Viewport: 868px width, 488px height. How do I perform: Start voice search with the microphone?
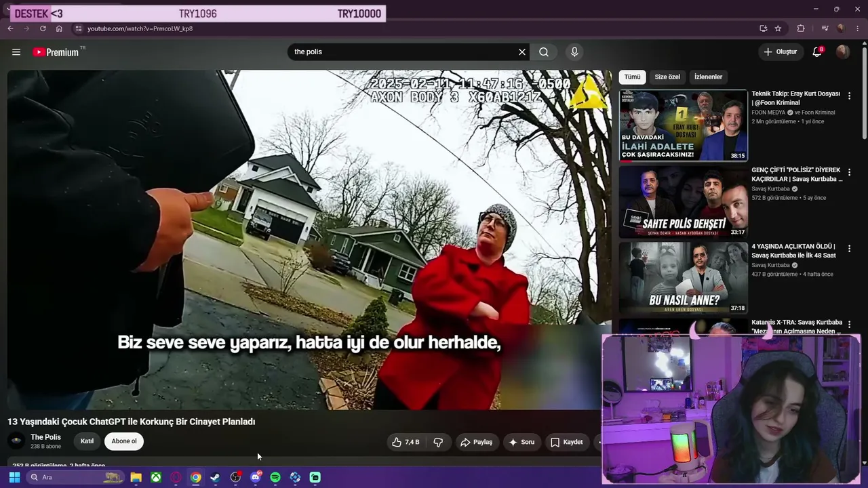point(574,52)
